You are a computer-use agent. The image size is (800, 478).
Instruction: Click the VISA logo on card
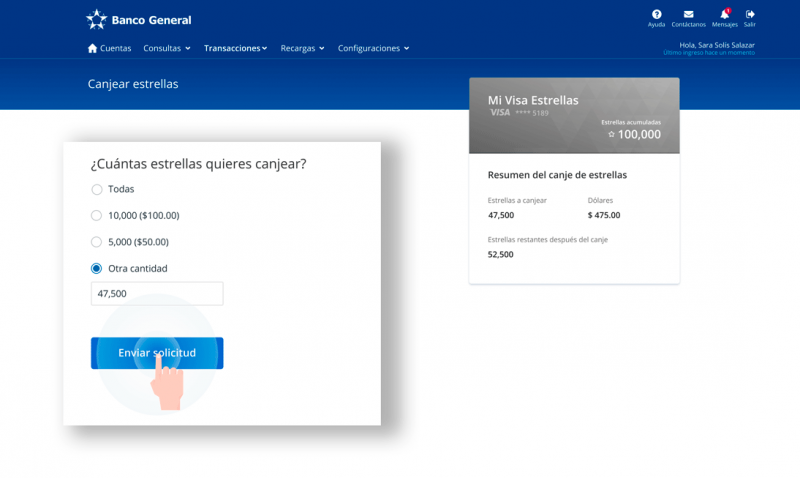(499, 113)
